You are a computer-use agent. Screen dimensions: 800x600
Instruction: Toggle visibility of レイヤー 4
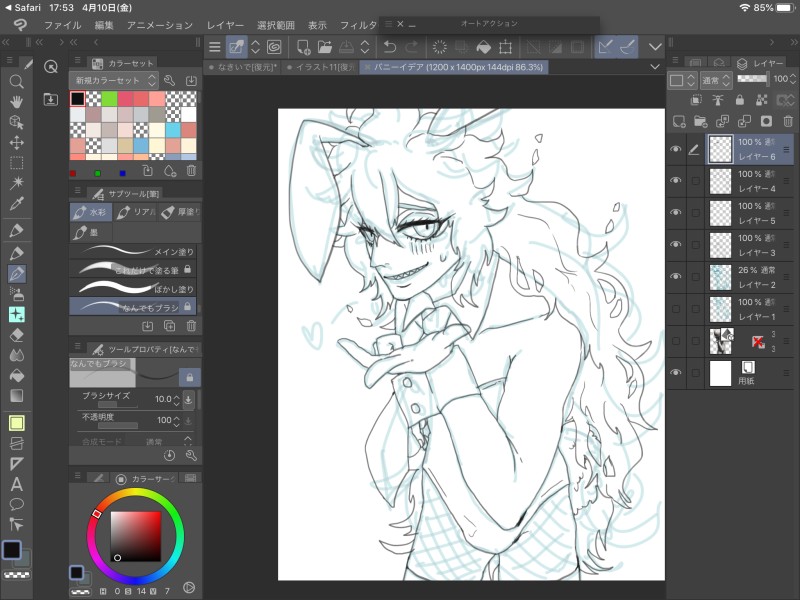click(676, 181)
